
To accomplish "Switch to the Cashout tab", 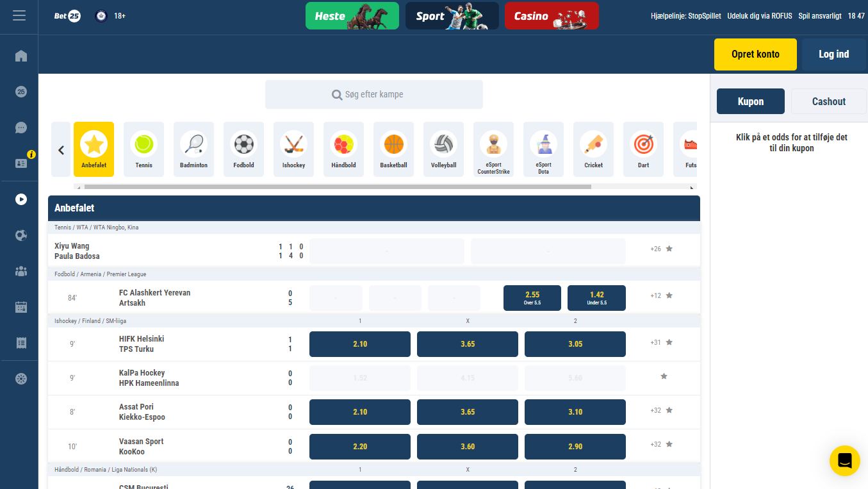I will [828, 101].
